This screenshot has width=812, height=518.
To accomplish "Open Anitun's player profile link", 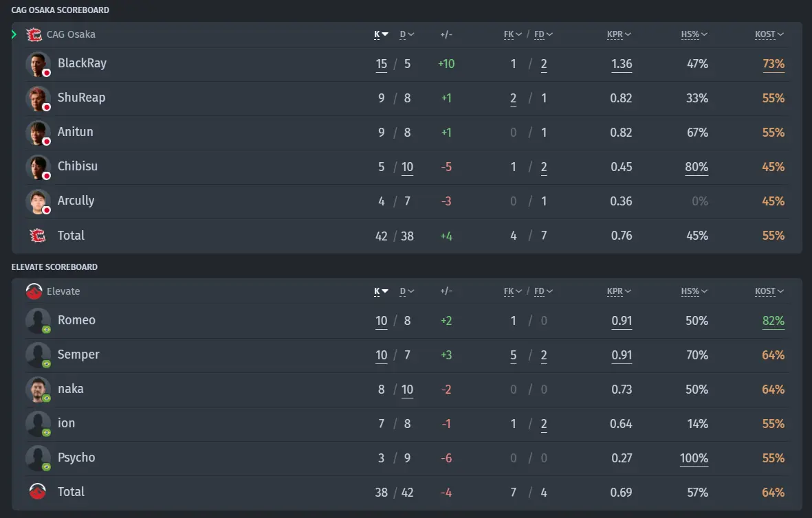I will tap(75, 132).
